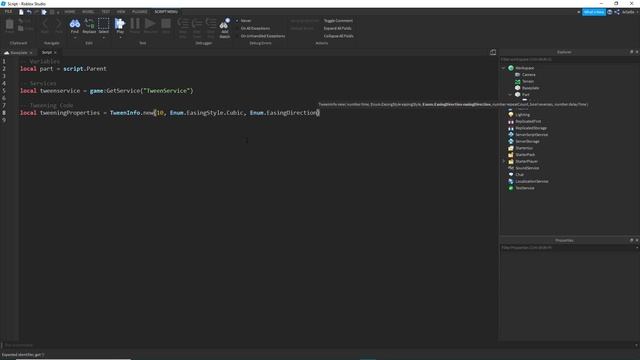Screen dimensions: 640x360
Task: Select the On All Exceptions option
Action: point(255,28)
